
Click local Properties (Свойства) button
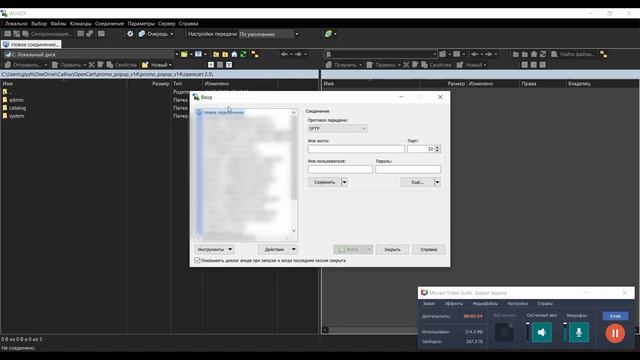click(x=122, y=65)
